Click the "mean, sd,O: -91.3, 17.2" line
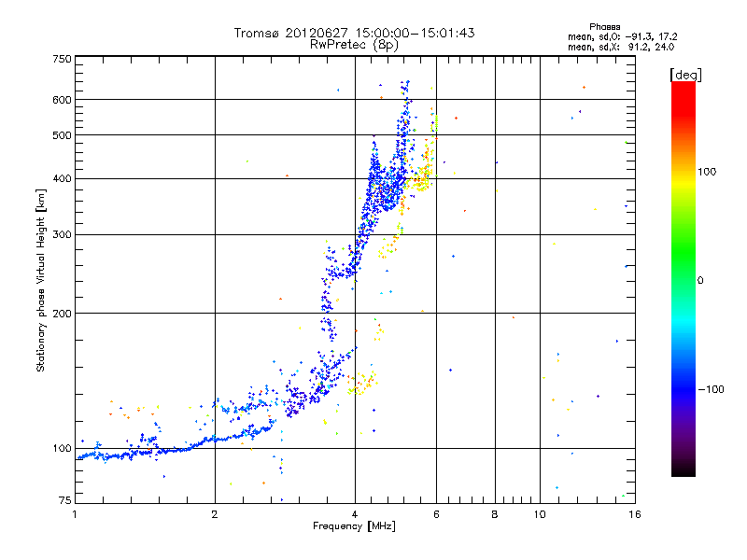Screen dimensions: 747x560 (622, 36)
